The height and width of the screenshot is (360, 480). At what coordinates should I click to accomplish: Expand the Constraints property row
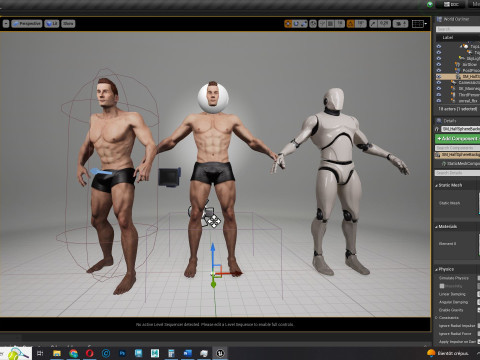point(437,318)
